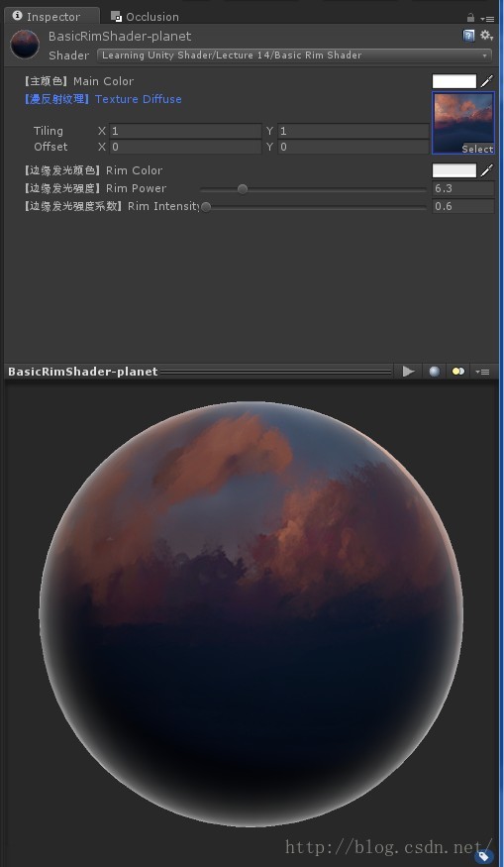Pick Rim Color with the eyedropper
The image size is (504, 867).
pyautogui.click(x=486, y=170)
